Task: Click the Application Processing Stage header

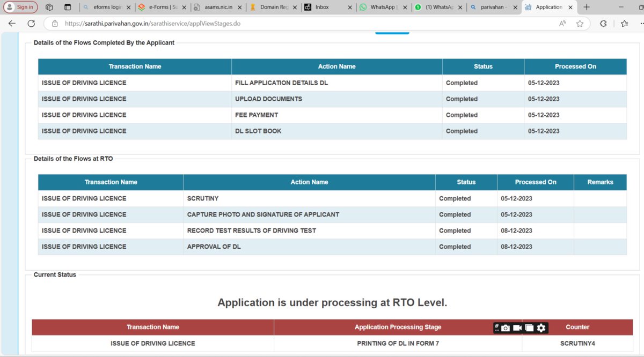Action: pyautogui.click(x=398, y=327)
